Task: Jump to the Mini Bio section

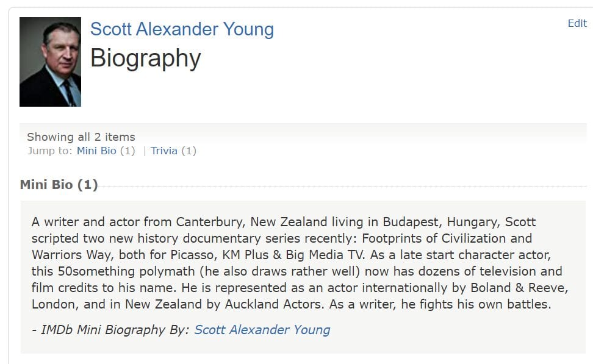Action: tap(96, 151)
